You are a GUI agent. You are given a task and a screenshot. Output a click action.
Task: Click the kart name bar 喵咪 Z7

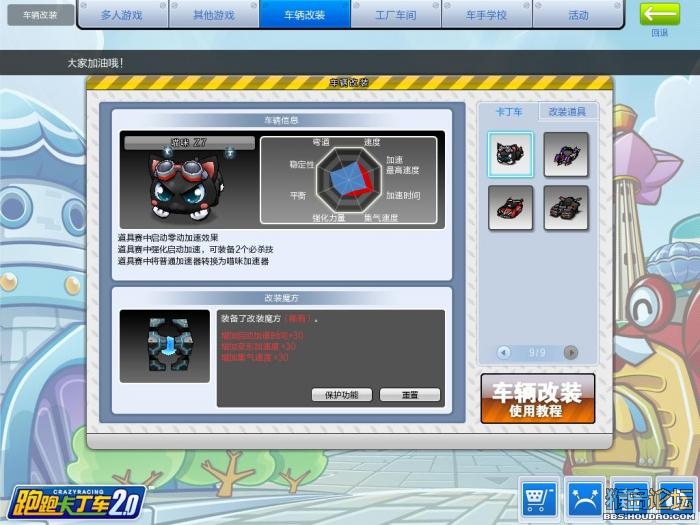[189, 143]
